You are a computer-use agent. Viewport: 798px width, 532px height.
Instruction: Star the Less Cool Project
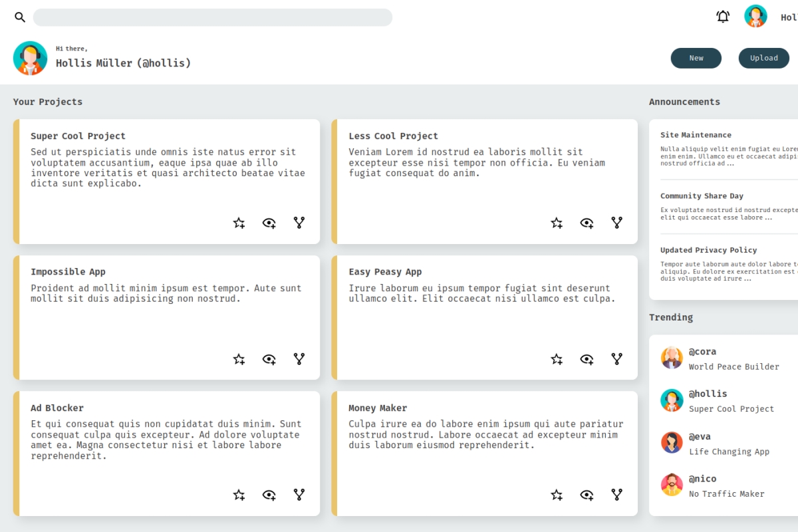coord(557,223)
